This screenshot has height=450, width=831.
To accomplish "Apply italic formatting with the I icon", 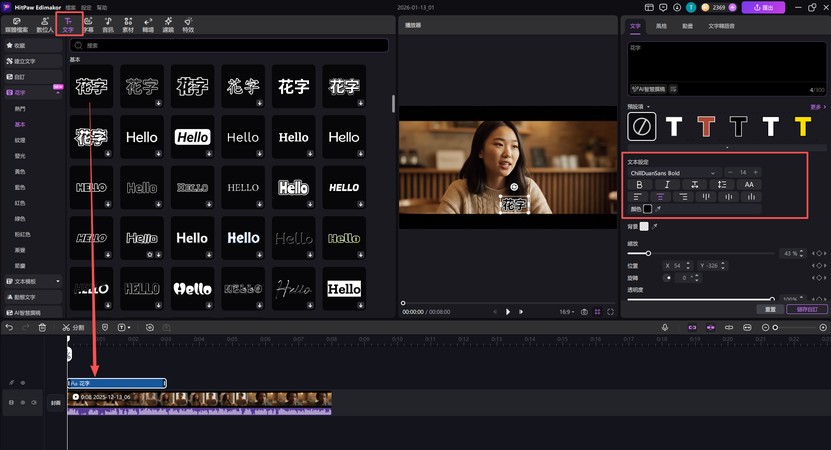I will click(666, 185).
